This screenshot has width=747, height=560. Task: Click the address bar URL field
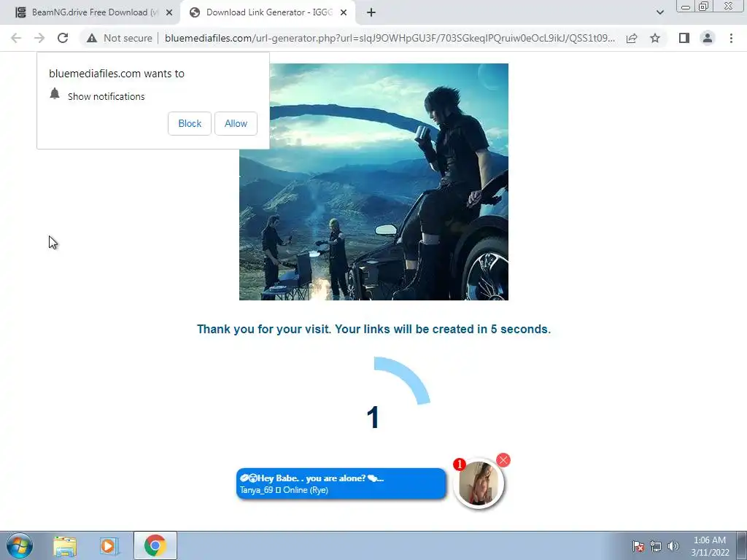pos(390,38)
